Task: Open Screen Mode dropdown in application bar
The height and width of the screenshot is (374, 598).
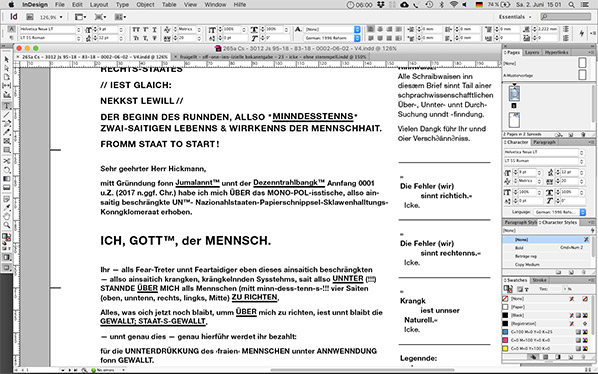Action: pos(100,17)
